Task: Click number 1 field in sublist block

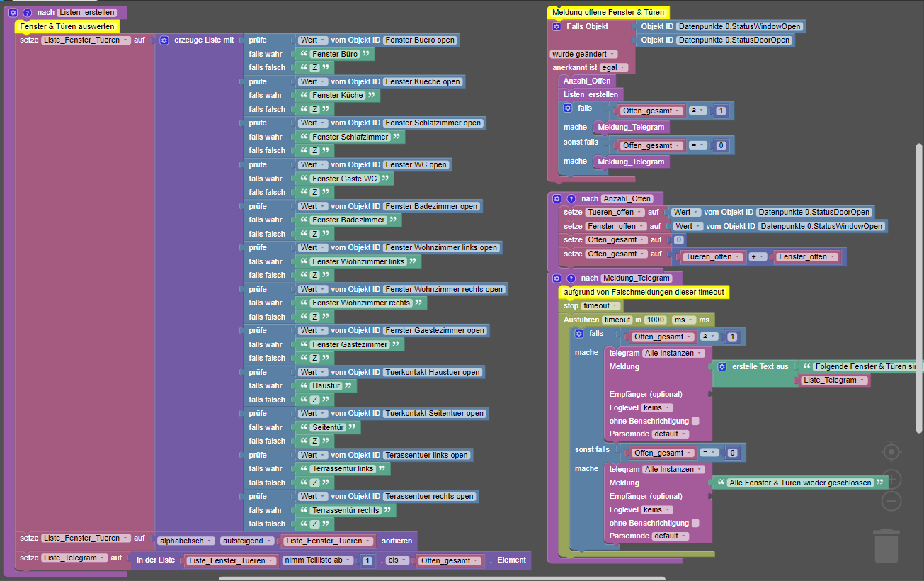Action: 367,560
